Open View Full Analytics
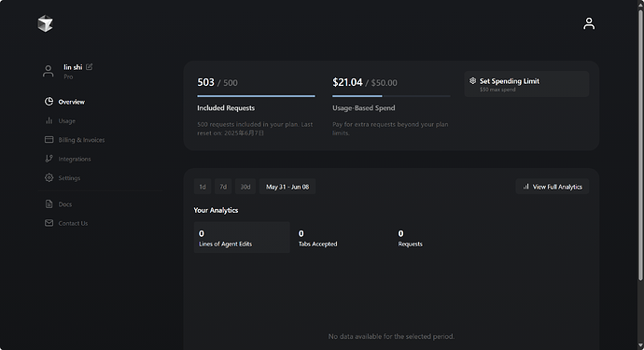The width and height of the screenshot is (644, 350). 553,187
